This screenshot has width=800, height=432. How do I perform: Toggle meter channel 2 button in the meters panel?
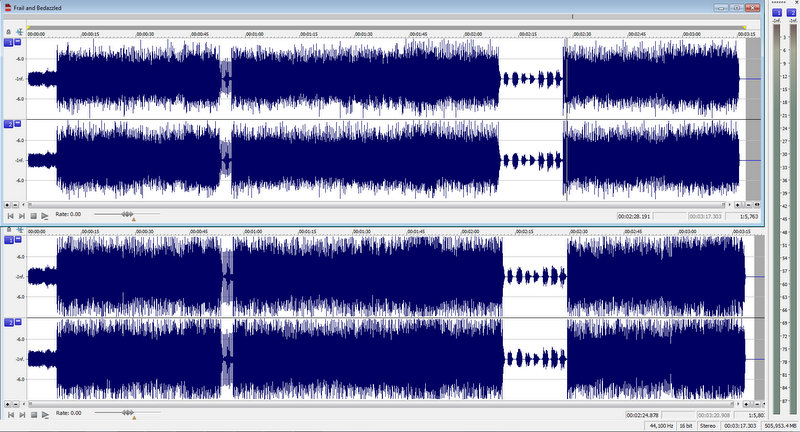791,13
